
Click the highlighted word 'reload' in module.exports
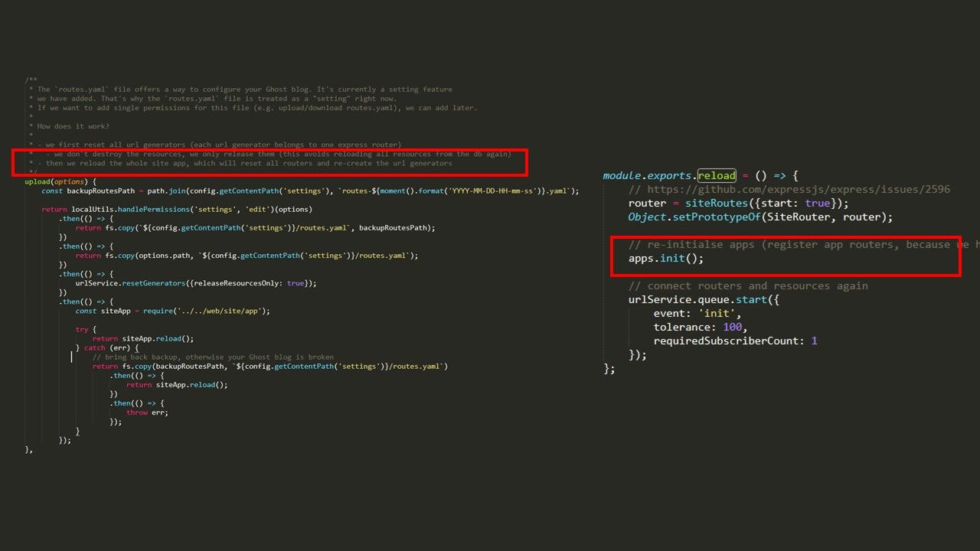[716, 175]
